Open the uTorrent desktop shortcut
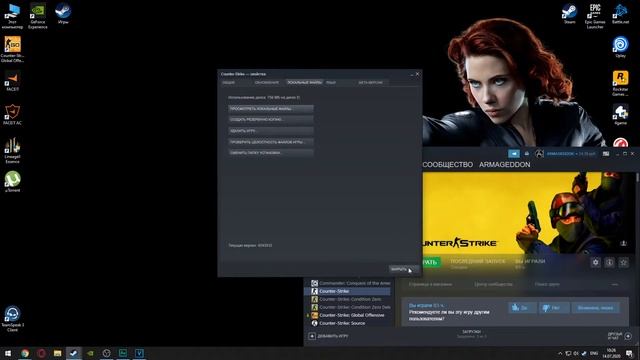Screen dimensions: 640x360 pos(12,181)
